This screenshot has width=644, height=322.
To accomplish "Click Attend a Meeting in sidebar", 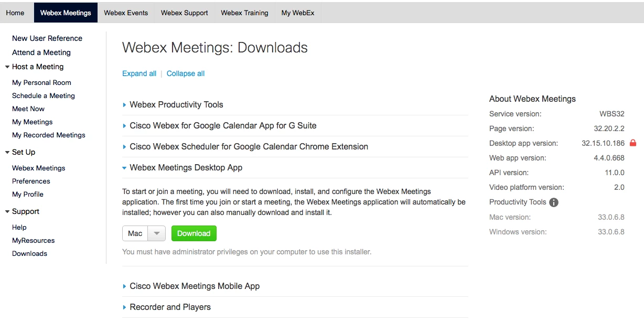I will coord(41,52).
